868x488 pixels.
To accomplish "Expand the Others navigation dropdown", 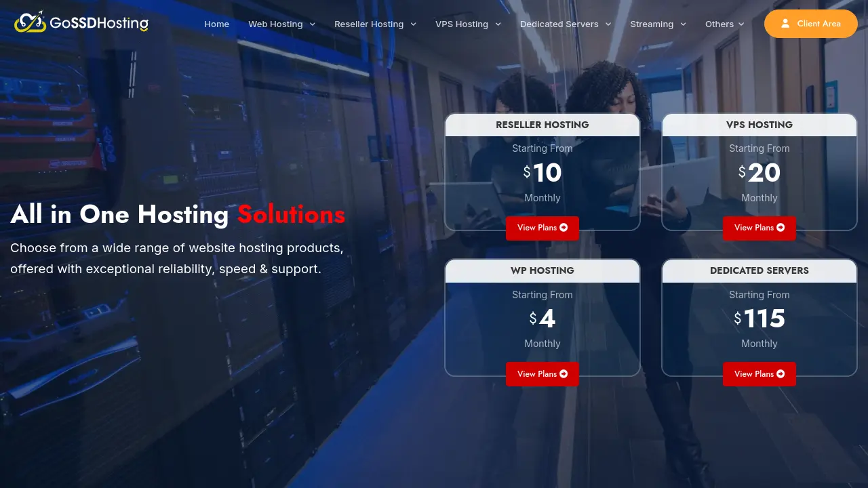I will click(741, 24).
